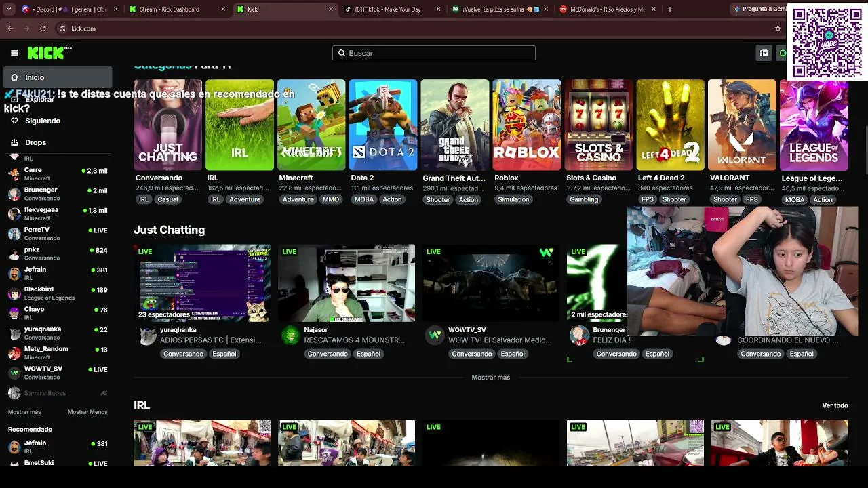The image size is (868, 488).
Task: Reload the kick.com page
Action: coord(43,28)
